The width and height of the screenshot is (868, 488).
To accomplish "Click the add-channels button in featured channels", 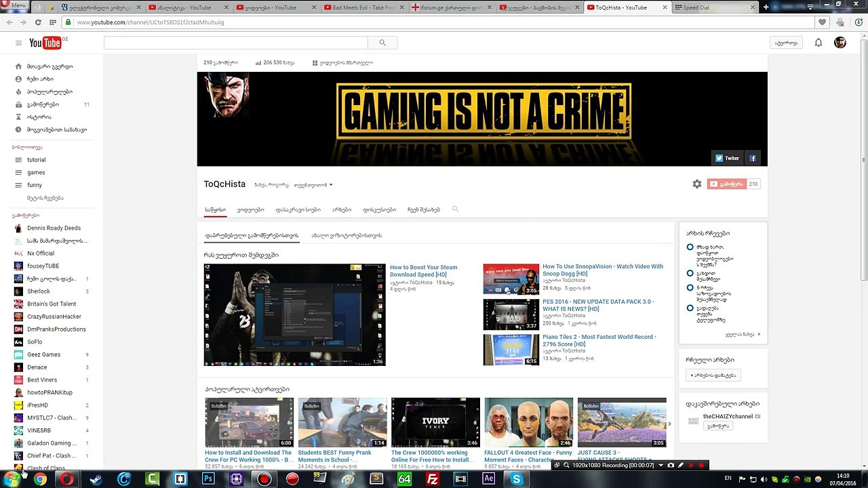I will click(x=713, y=375).
